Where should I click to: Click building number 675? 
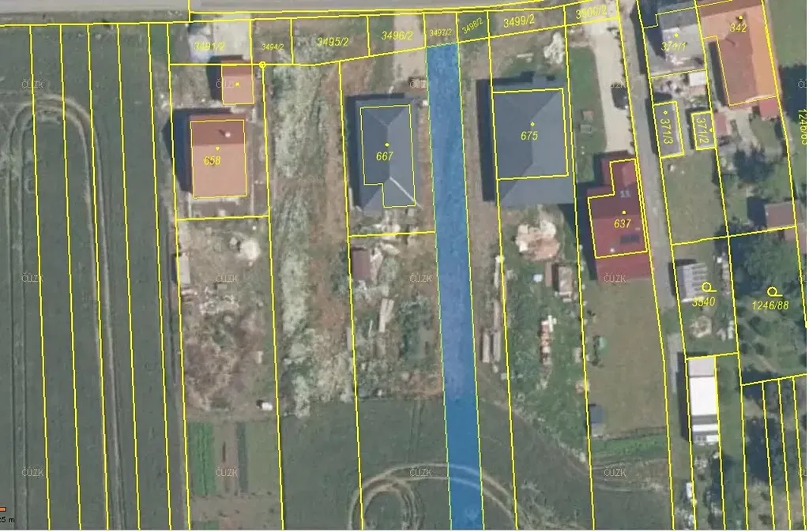coord(529,136)
